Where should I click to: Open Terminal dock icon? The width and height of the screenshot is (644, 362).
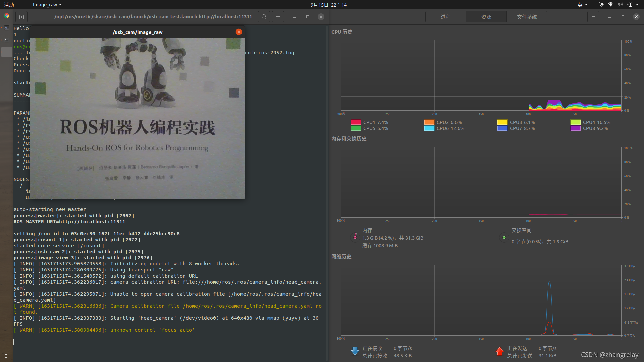click(7, 40)
